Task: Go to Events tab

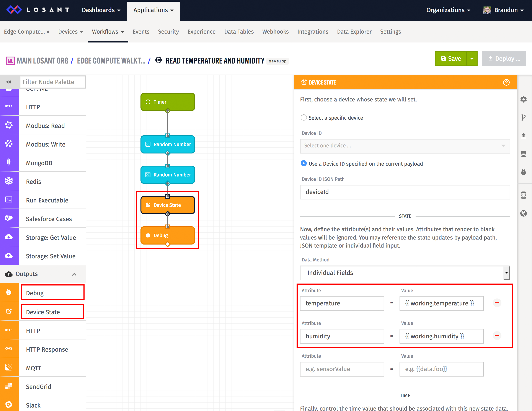Action: [141, 32]
